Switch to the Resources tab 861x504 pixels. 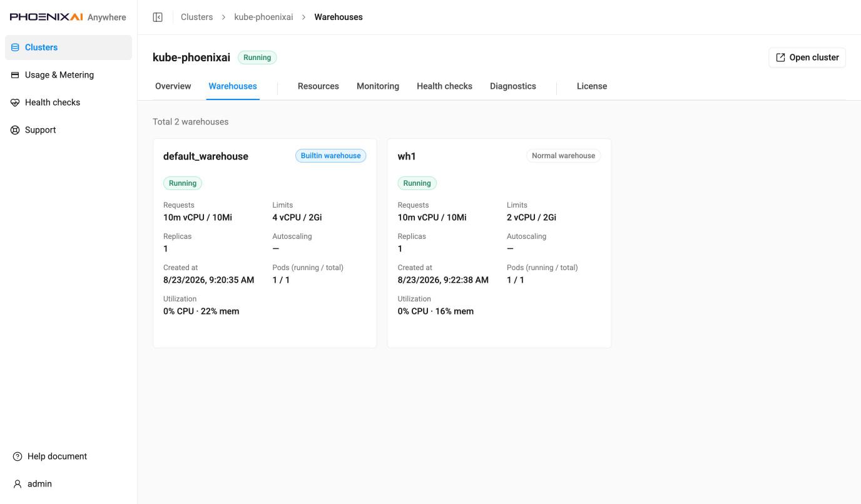(x=318, y=86)
